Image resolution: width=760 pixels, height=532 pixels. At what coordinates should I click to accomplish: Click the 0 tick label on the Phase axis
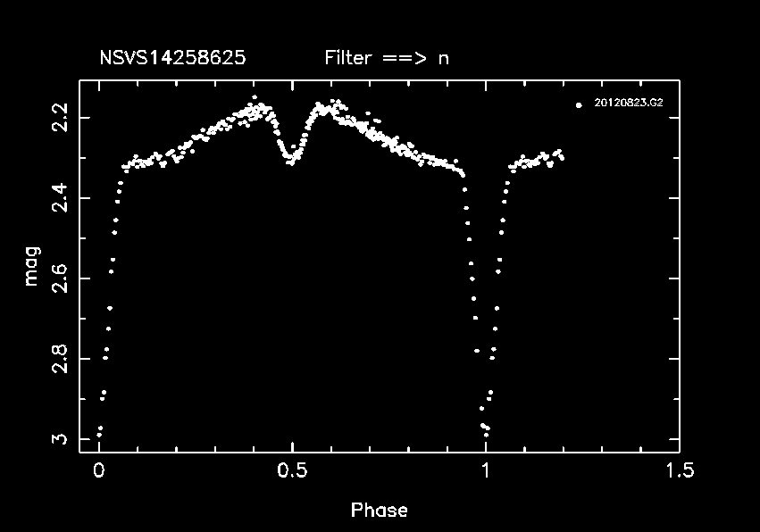99,470
